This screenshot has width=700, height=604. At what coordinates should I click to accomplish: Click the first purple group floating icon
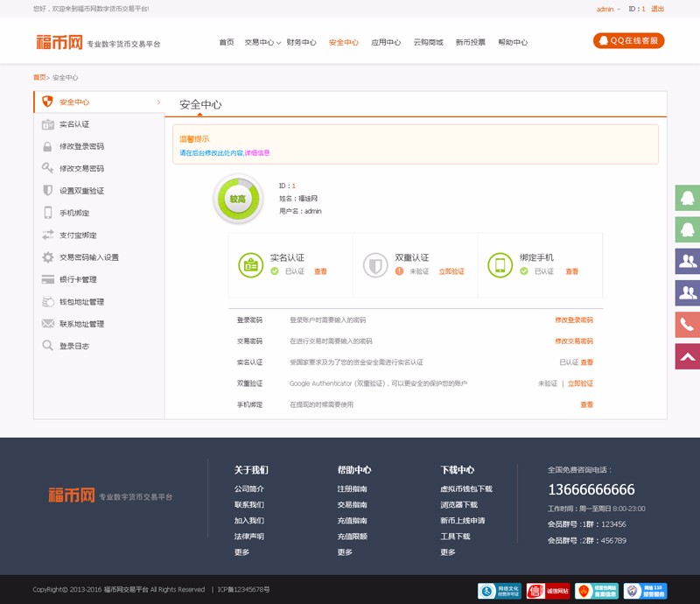[x=688, y=262]
